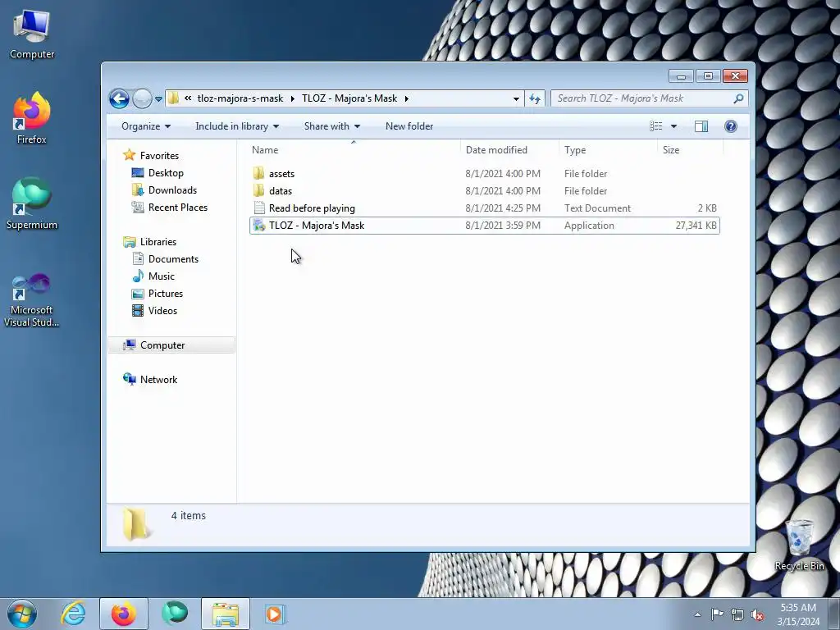Click the double chevron in address bar
Screen dimensions: 840x630
(188, 98)
